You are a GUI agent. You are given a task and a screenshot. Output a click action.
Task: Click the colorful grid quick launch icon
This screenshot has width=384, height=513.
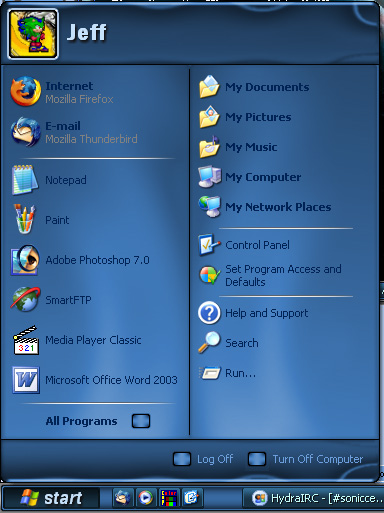click(169, 498)
